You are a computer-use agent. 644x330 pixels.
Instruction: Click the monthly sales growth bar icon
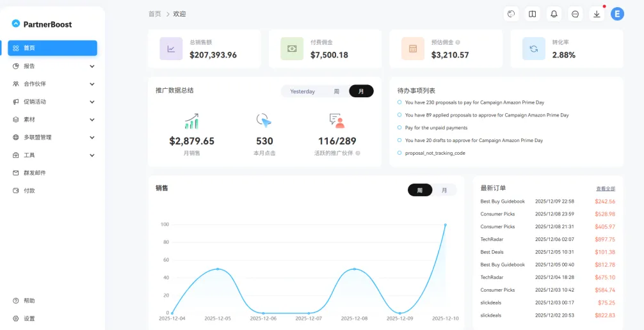coord(192,122)
